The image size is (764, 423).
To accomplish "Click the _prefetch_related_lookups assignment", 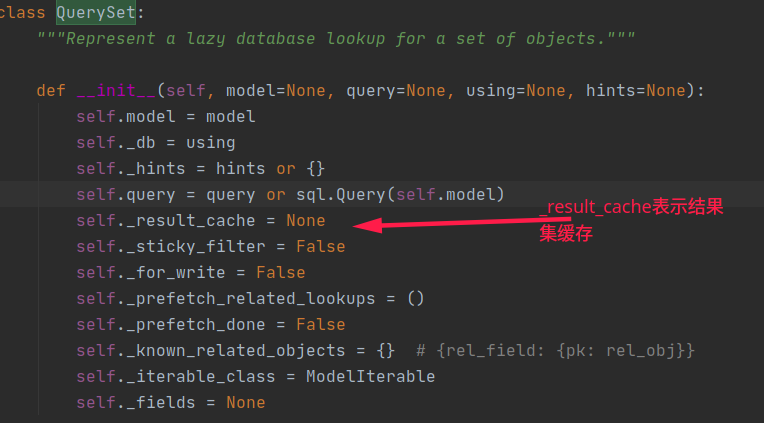I will 250,298.
